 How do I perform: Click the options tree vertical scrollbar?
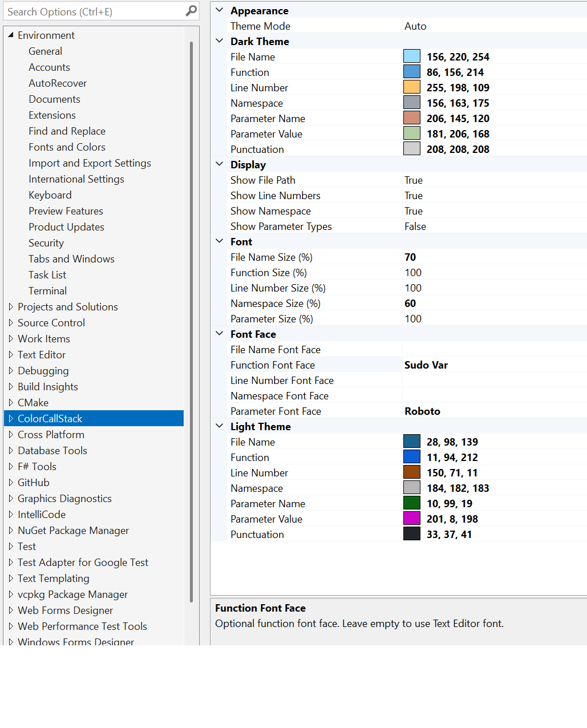click(x=192, y=319)
